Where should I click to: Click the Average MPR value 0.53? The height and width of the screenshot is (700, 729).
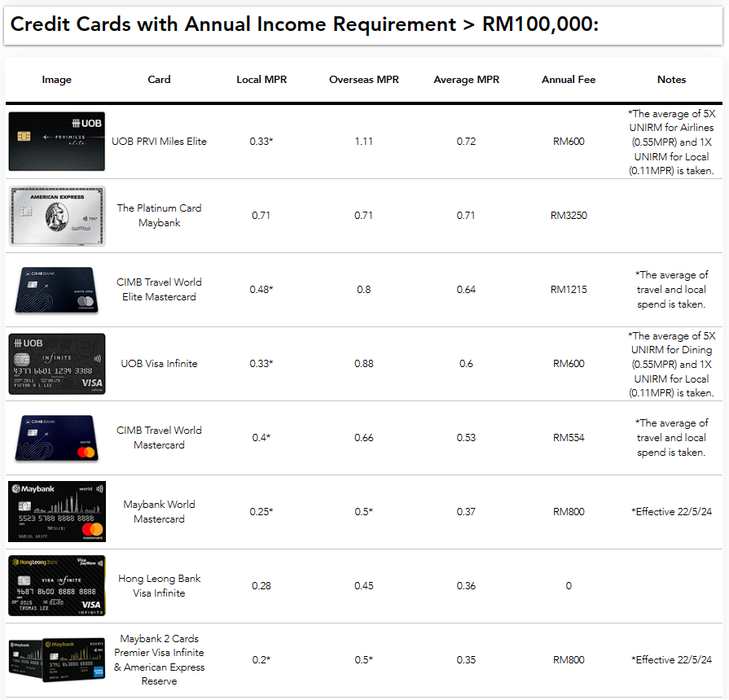tap(467, 438)
